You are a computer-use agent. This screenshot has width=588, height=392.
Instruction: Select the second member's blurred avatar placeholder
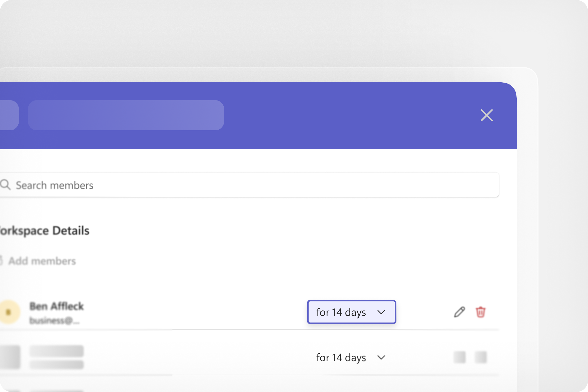(10, 357)
